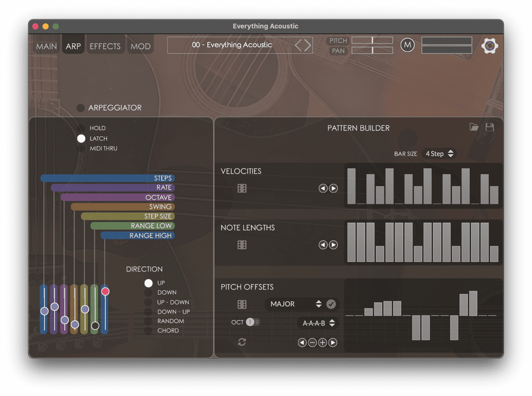This screenshot has width=532, height=396.
Task: Randomize pitch offsets with the dice icon
Action: click(x=242, y=305)
